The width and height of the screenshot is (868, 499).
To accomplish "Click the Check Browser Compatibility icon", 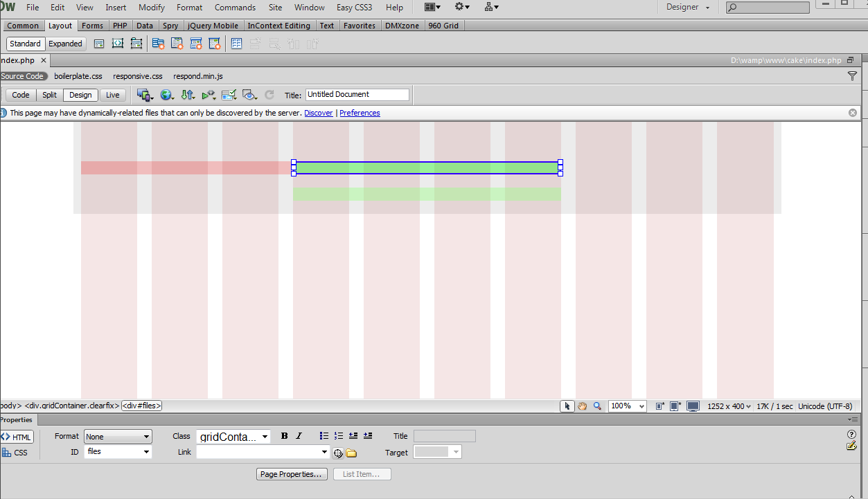I will 229,95.
